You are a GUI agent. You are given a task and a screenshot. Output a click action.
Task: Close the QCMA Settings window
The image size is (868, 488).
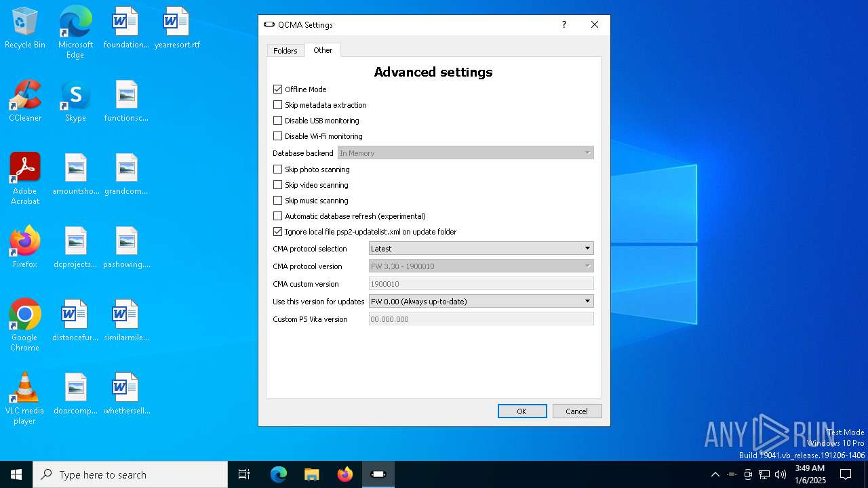point(595,24)
